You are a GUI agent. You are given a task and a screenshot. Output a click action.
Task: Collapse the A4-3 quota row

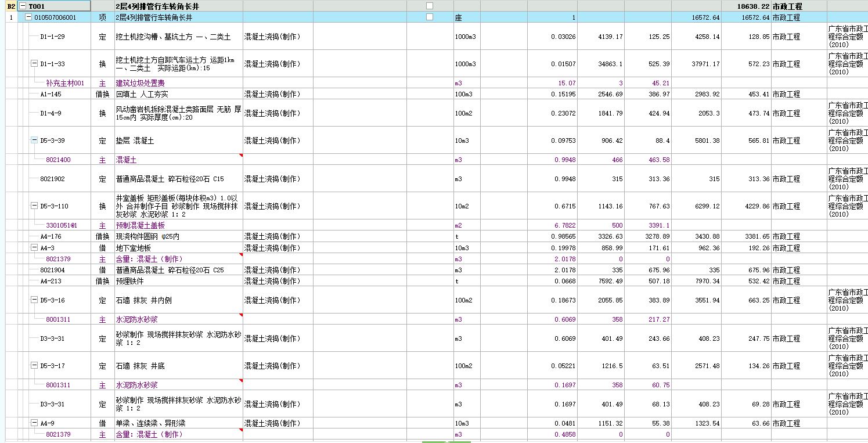[x=34, y=248]
